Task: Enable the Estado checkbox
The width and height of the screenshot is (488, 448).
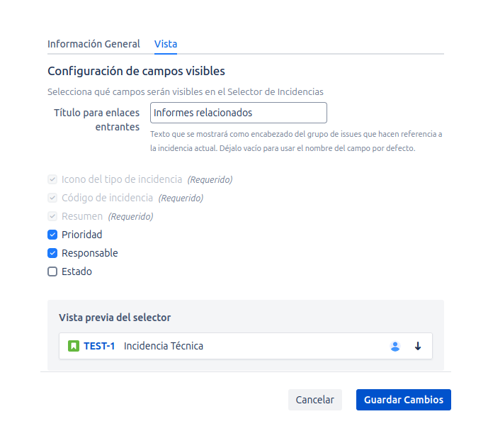Action: [52, 271]
